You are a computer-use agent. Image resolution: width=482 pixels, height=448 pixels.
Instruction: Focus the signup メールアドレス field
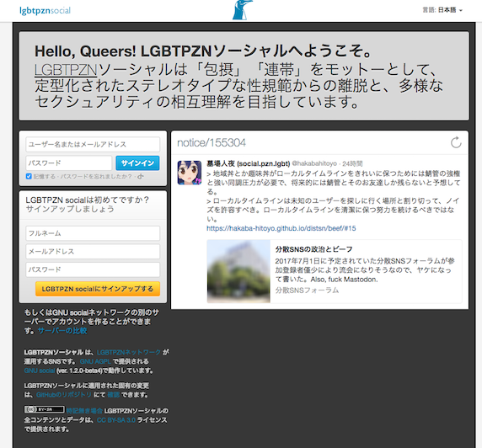click(93, 251)
